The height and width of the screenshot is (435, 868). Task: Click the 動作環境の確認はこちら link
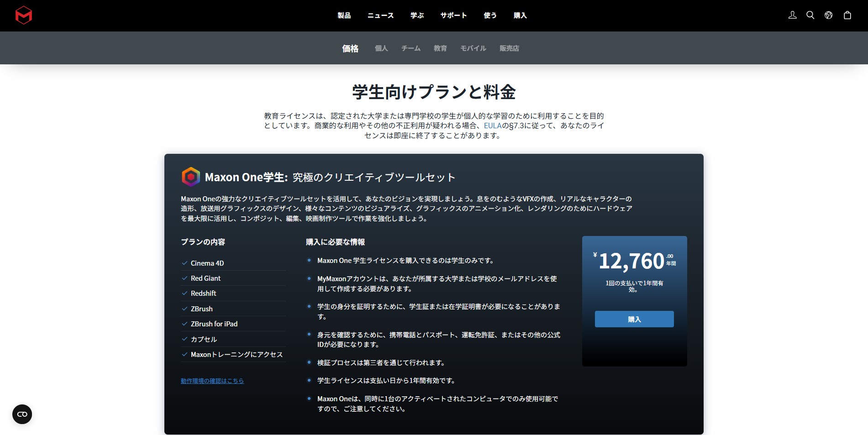coord(213,380)
